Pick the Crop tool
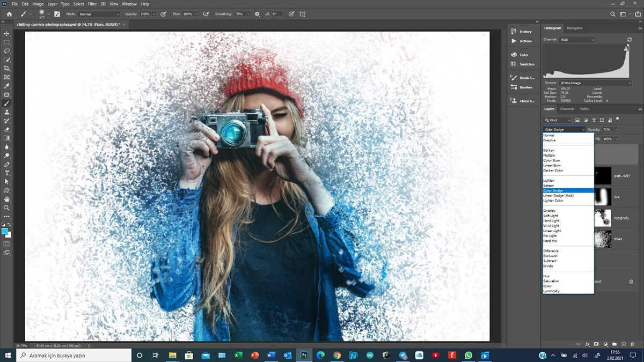 click(7, 69)
